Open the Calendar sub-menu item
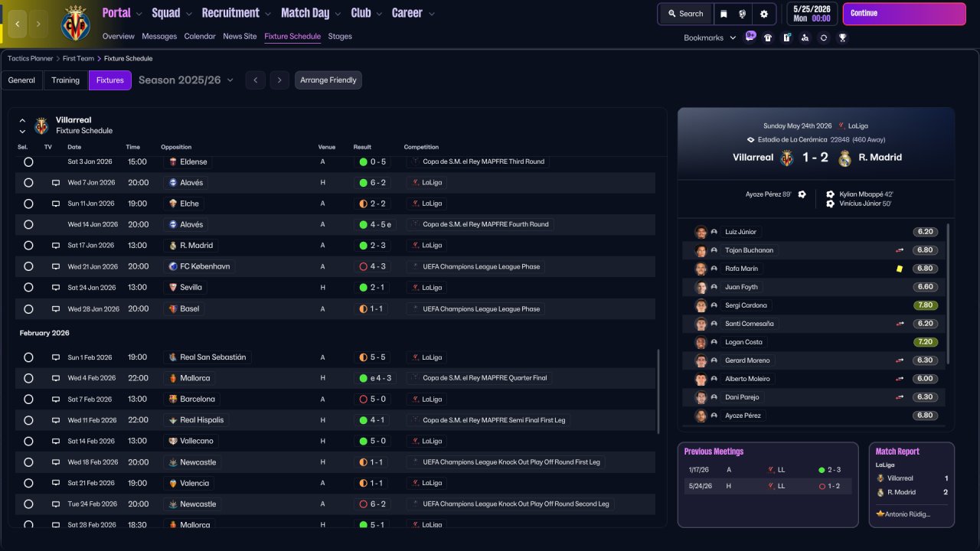This screenshot has width=980, height=551. (200, 36)
